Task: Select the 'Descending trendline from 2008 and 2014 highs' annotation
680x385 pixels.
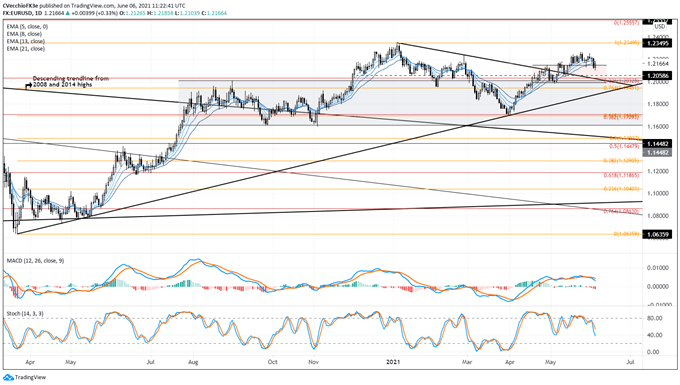Action: pyautogui.click(x=71, y=81)
